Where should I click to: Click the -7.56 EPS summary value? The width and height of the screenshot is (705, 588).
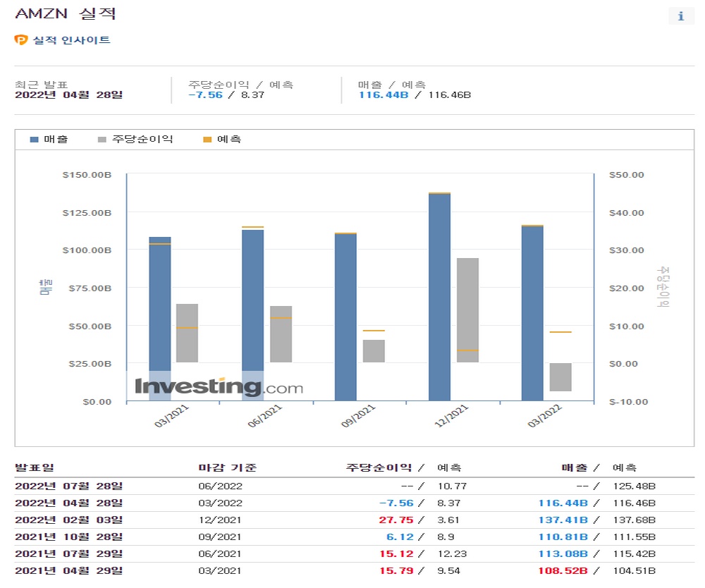pyautogui.click(x=205, y=95)
